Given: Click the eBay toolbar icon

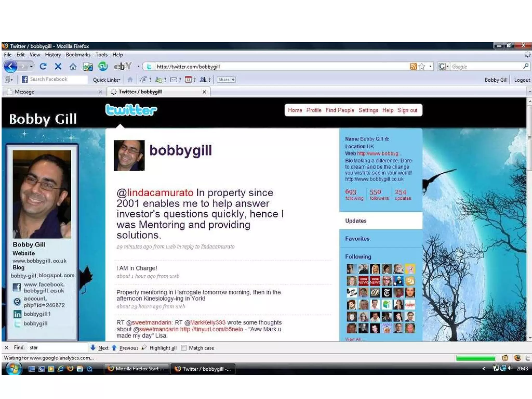Looking at the screenshot, I should point(122,67).
